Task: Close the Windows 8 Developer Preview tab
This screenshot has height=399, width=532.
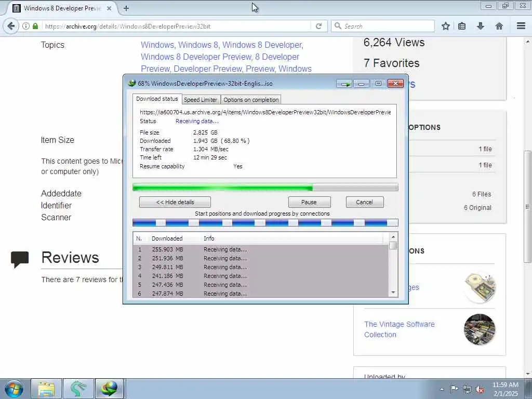Action: point(109,8)
